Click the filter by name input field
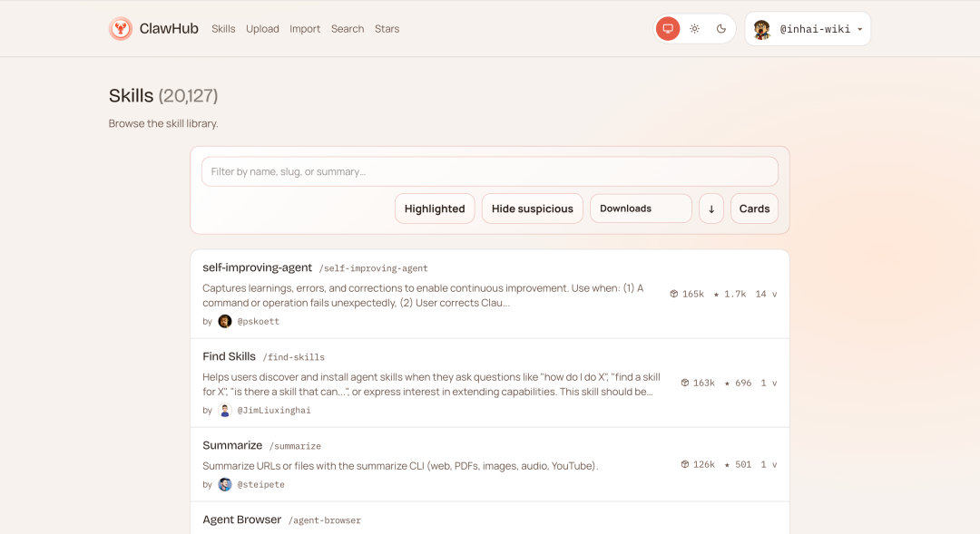Viewport: 980px width, 534px height. point(490,171)
